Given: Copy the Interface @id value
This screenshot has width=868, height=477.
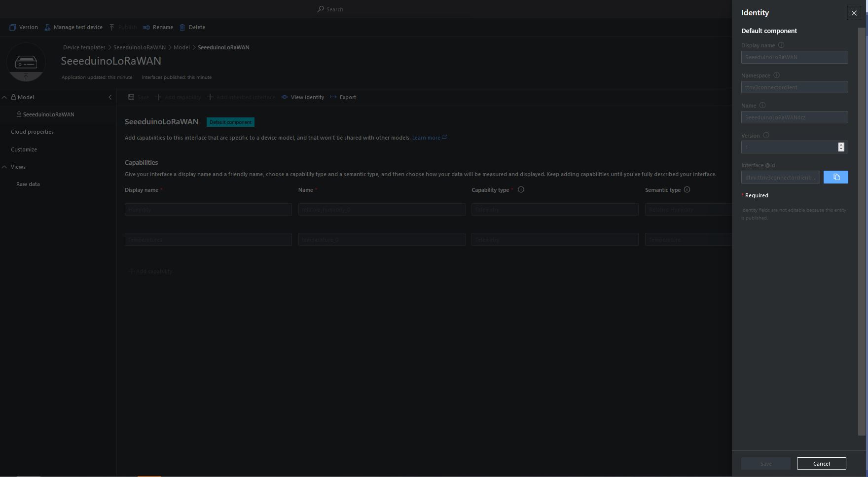Looking at the screenshot, I should tap(835, 177).
